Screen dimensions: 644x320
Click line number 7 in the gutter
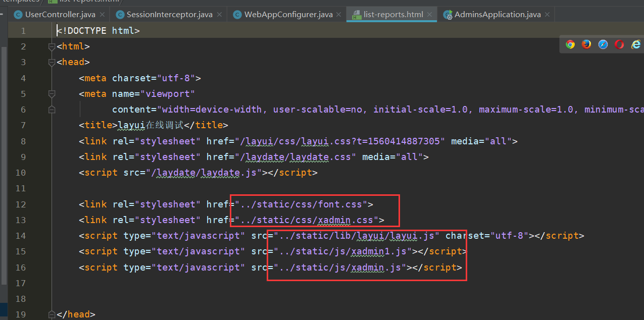pyautogui.click(x=23, y=125)
